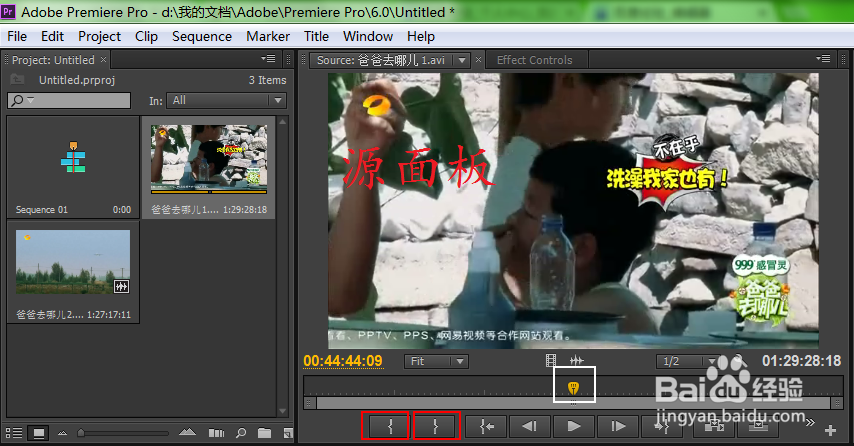
Task: Click the Mark In button
Action: 389,426
